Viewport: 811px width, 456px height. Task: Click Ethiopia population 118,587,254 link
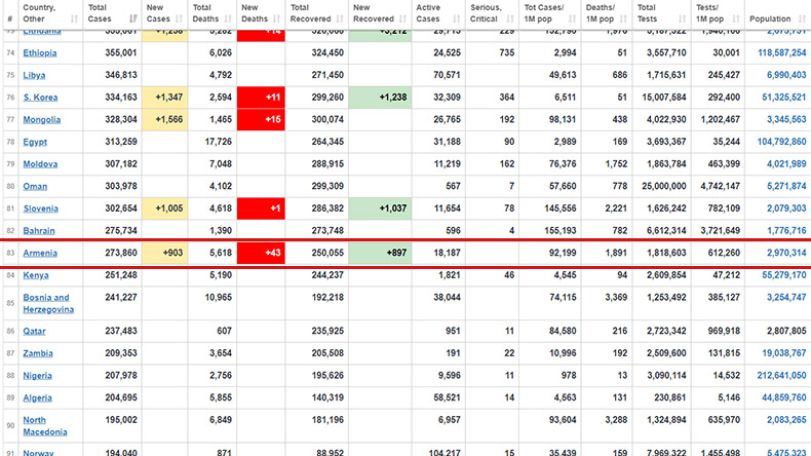point(782,53)
